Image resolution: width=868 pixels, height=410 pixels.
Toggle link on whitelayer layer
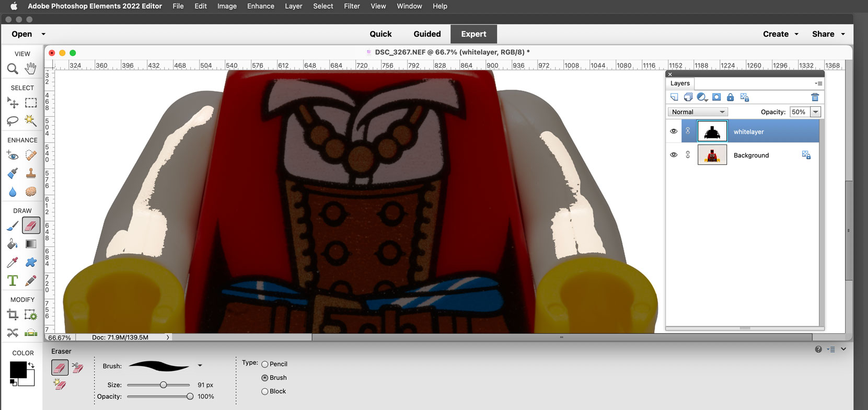tap(688, 131)
